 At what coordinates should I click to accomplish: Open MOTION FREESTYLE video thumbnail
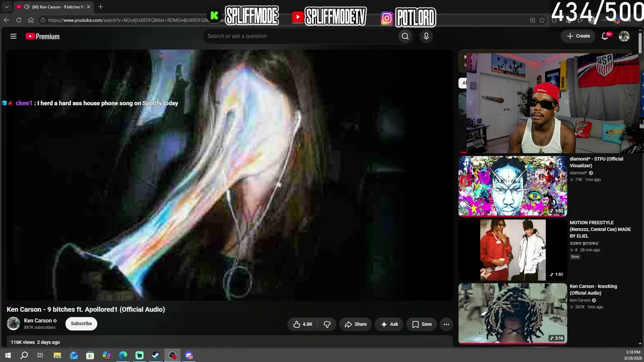pos(513,250)
